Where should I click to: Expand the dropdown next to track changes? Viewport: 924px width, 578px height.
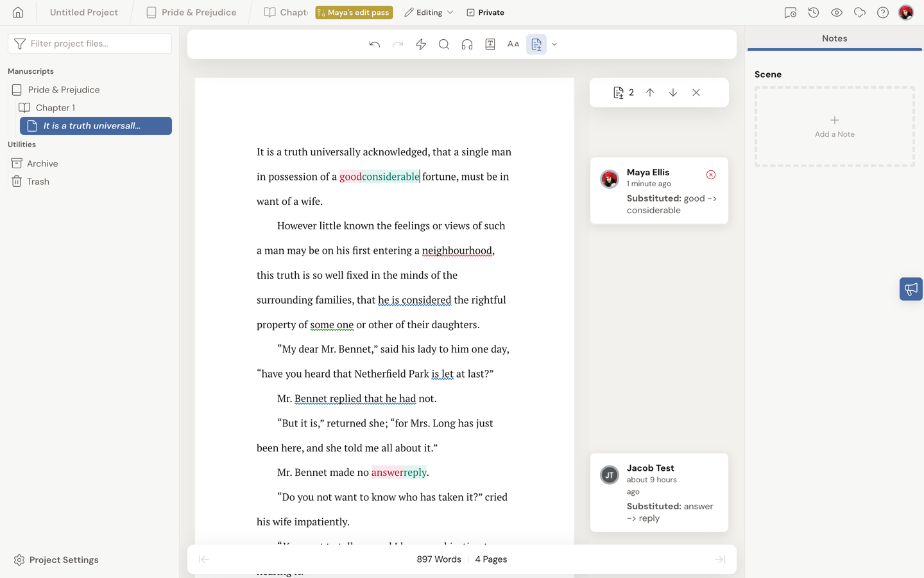pyautogui.click(x=554, y=44)
